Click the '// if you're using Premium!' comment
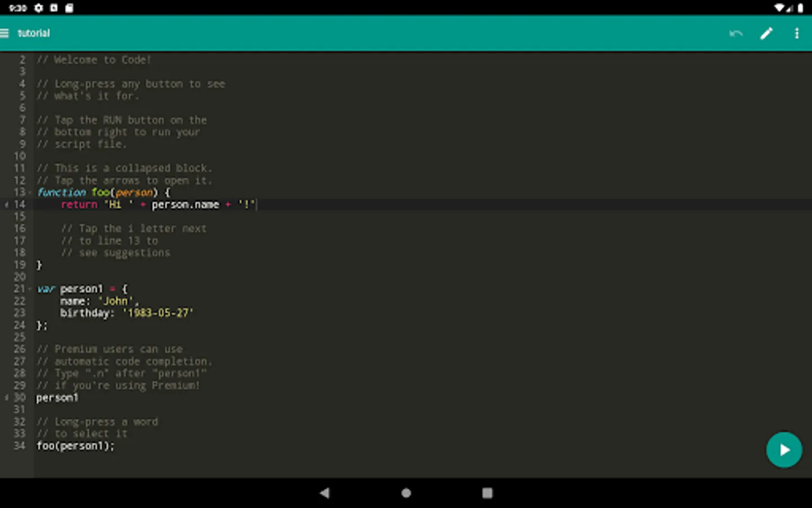This screenshot has width=812, height=508. point(118,386)
